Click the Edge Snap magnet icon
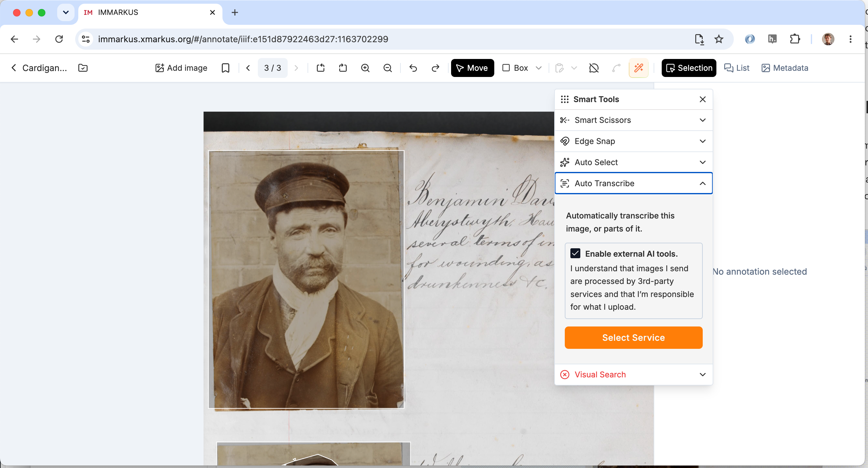The width and height of the screenshot is (868, 468). (565, 141)
